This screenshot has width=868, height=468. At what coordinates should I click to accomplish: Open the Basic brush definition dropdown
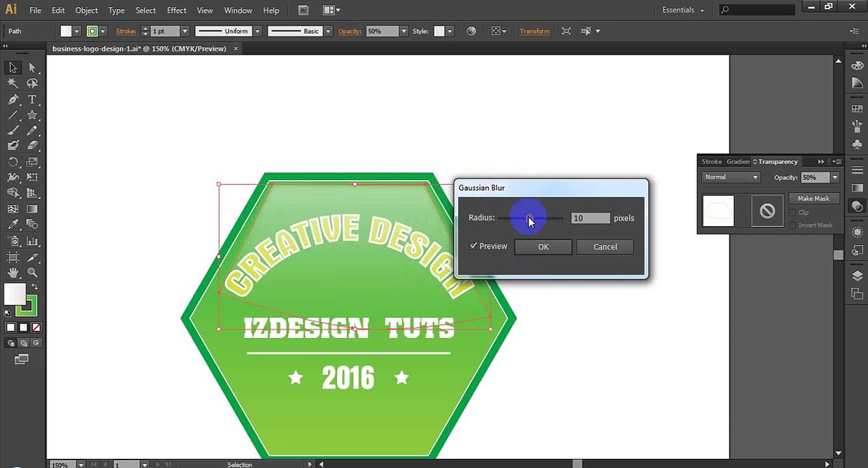(x=328, y=31)
